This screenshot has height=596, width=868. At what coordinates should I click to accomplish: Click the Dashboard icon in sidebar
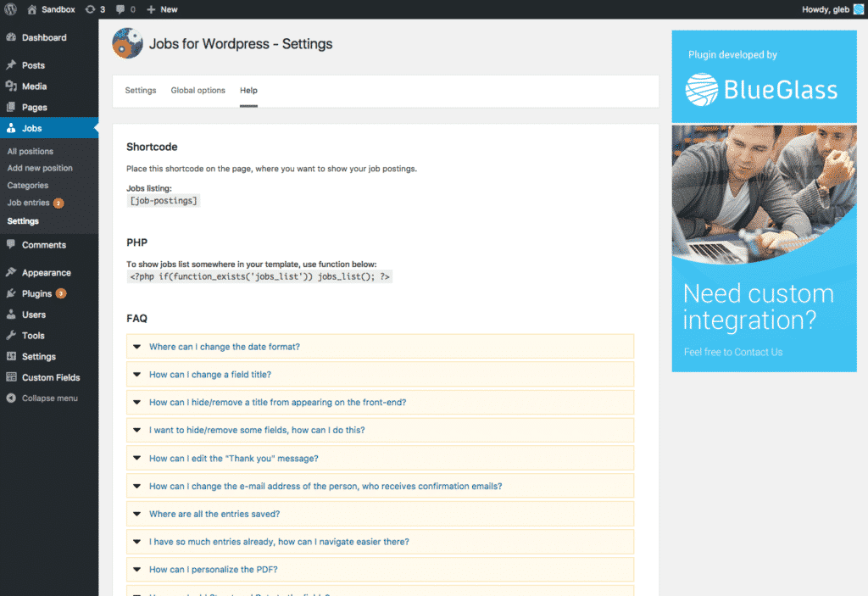coord(11,38)
